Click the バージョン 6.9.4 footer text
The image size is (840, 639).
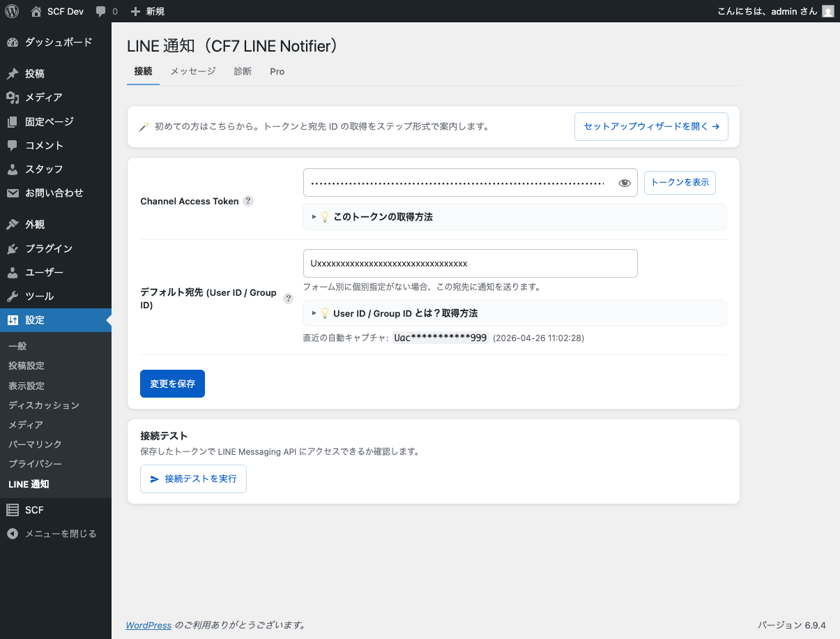coord(792,625)
